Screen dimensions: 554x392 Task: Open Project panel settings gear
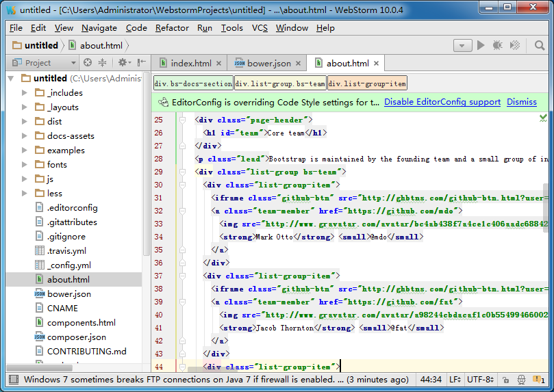(123, 63)
